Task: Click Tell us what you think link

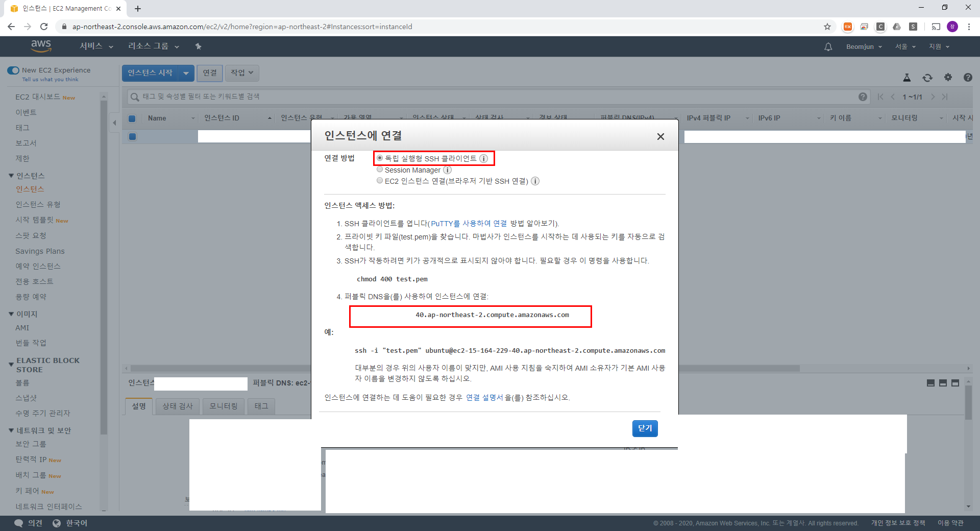Action: pos(50,80)
